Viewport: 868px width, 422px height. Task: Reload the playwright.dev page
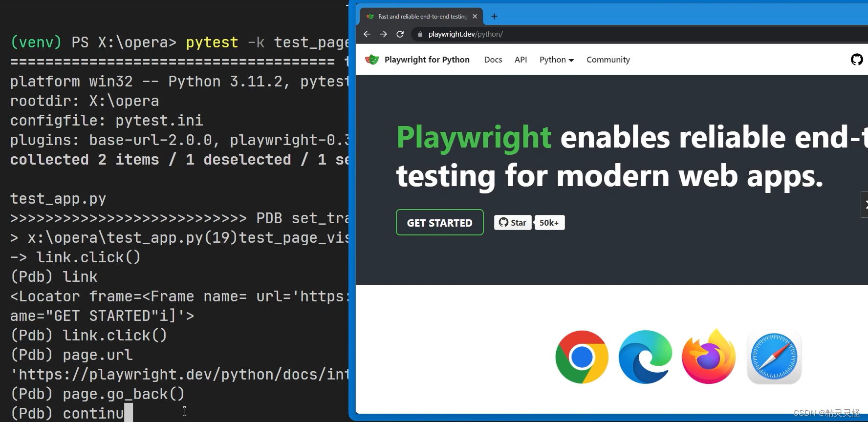(400, 34)
